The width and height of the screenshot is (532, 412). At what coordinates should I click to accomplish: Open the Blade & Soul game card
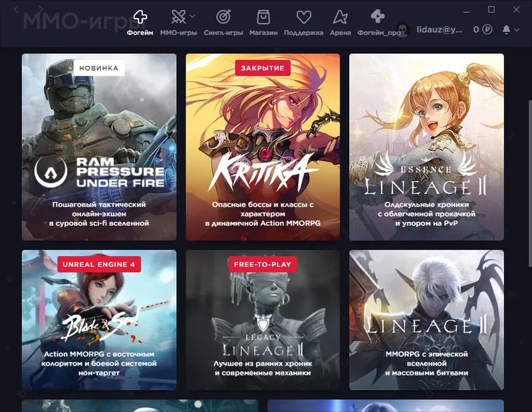click(x=99, y=320)
